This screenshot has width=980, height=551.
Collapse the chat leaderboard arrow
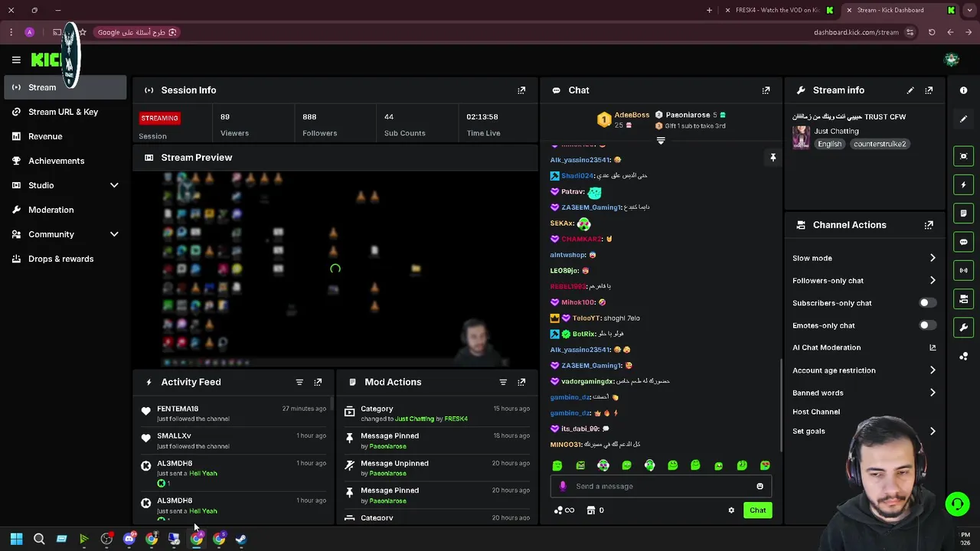(x=661, y=141)
